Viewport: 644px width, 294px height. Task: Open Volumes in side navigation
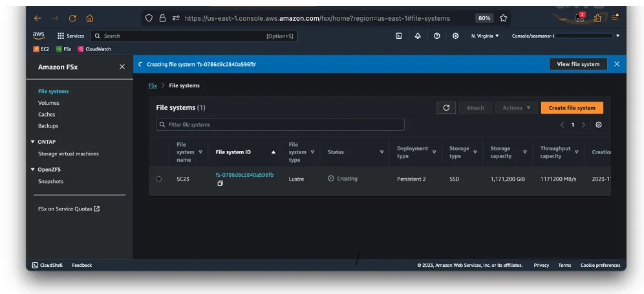click(48, 103)
